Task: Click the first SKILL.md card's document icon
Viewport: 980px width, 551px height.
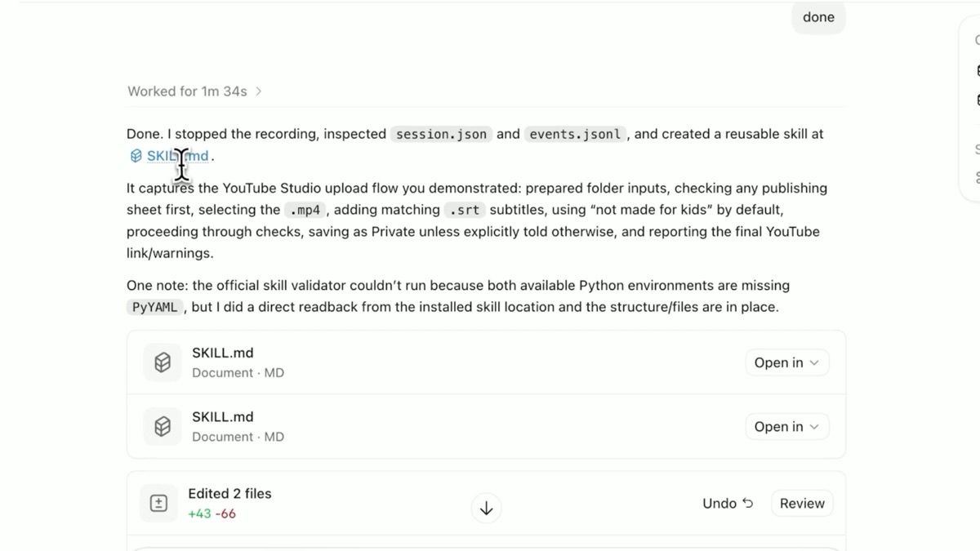Action: pyautogui.click(x=163, y=362)
